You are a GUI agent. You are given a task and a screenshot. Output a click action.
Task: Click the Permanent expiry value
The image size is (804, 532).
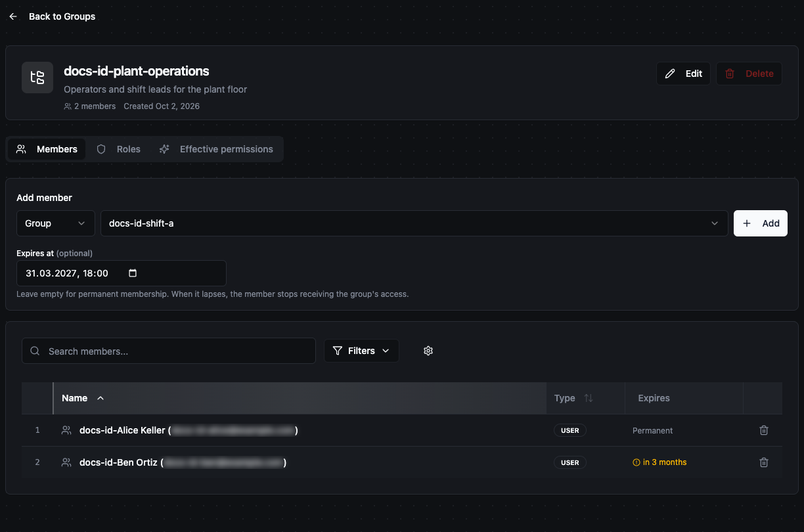652,431
